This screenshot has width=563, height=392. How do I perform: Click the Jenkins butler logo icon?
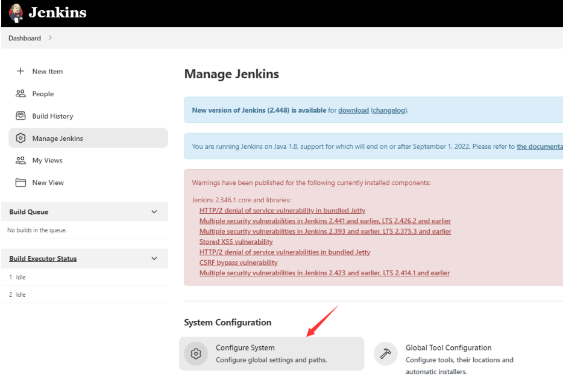[16, 13]
